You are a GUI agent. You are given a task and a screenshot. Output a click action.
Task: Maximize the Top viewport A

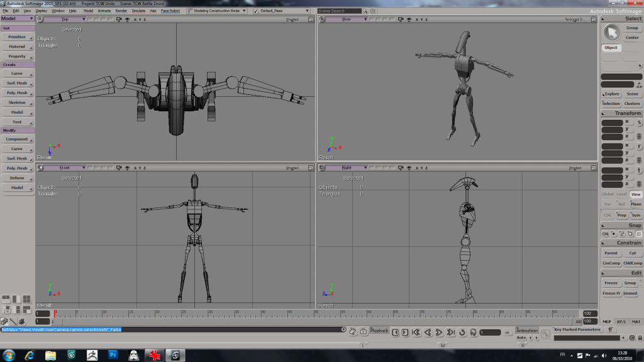click(x=311, y=19)
